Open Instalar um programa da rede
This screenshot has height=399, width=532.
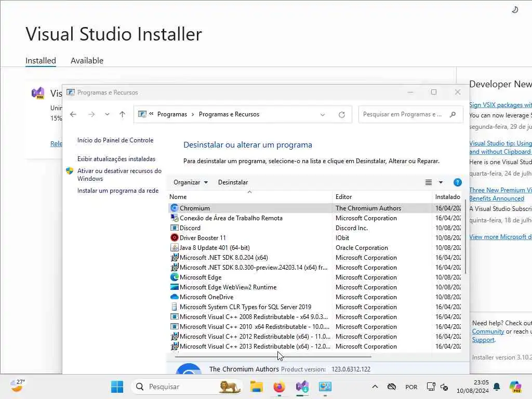118,191
